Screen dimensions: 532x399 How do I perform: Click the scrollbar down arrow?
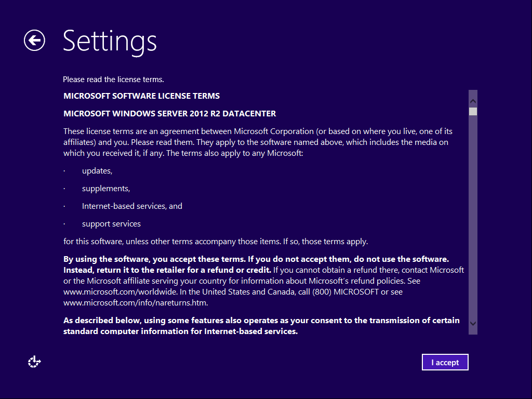click(472, 323)
